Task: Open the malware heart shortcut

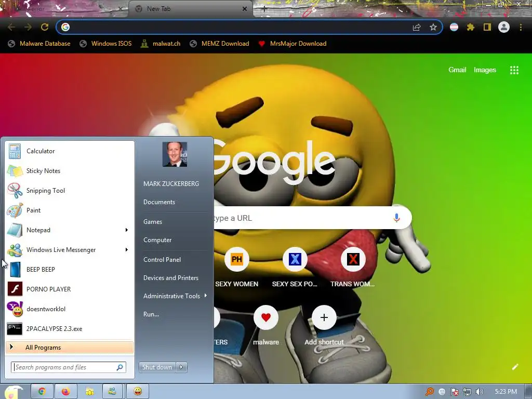Action: click(265, 317)
